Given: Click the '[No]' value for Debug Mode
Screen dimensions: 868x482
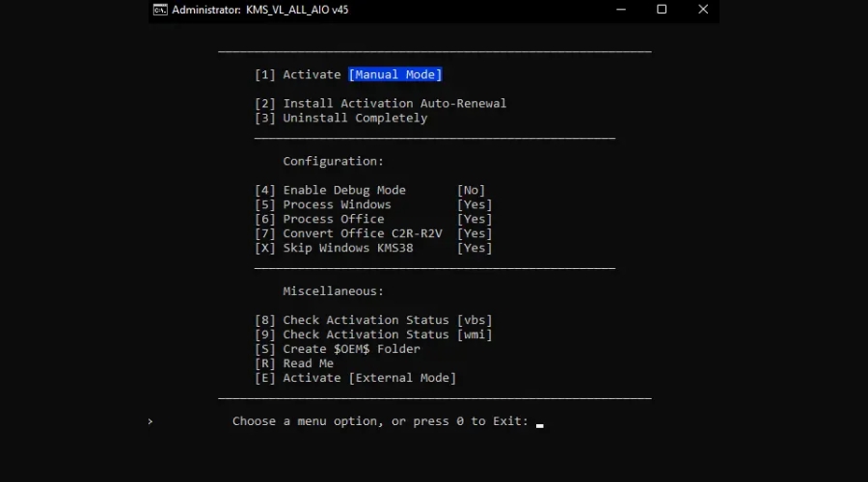Looking at the screenshot, I should pos(471,190).
